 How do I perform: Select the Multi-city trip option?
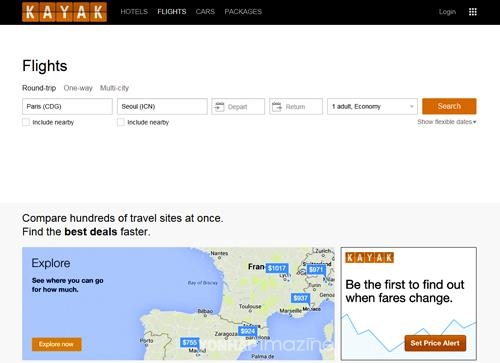click(x=114, y=88)
